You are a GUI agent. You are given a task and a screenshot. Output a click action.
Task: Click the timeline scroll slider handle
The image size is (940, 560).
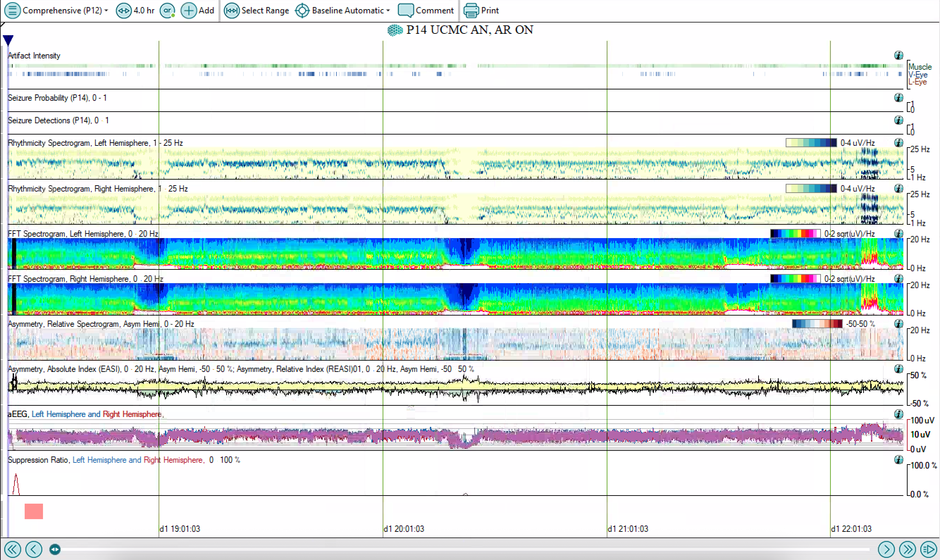click(x=55, y=549)
